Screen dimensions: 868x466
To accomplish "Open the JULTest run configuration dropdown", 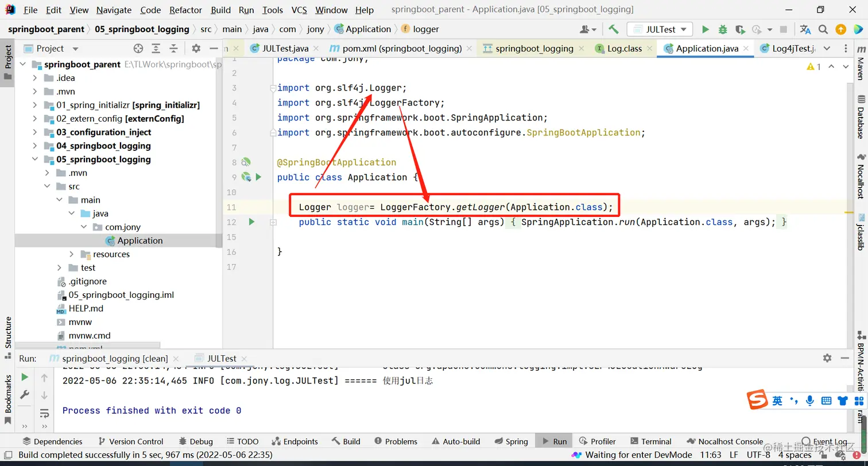I will coord(660,29).
